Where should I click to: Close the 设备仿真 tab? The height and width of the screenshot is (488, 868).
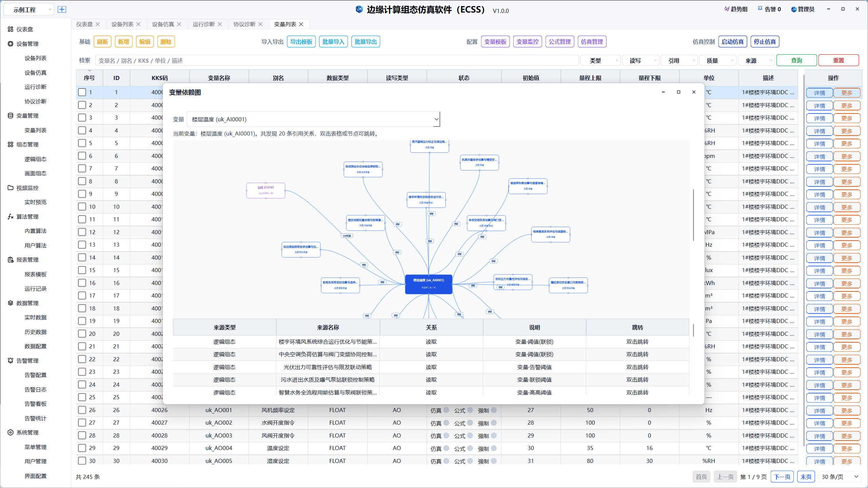point(179,24)
